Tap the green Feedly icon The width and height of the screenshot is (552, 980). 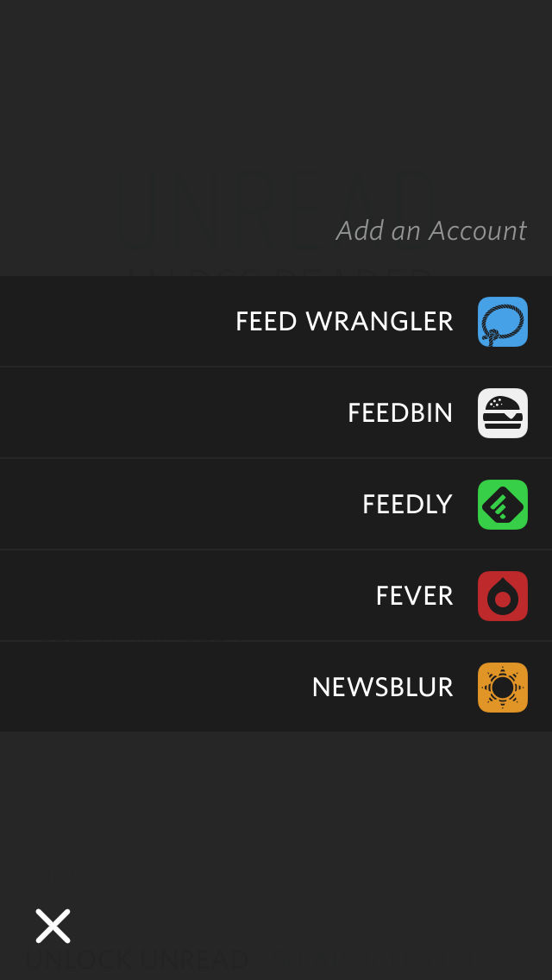[x=503, y=505]
